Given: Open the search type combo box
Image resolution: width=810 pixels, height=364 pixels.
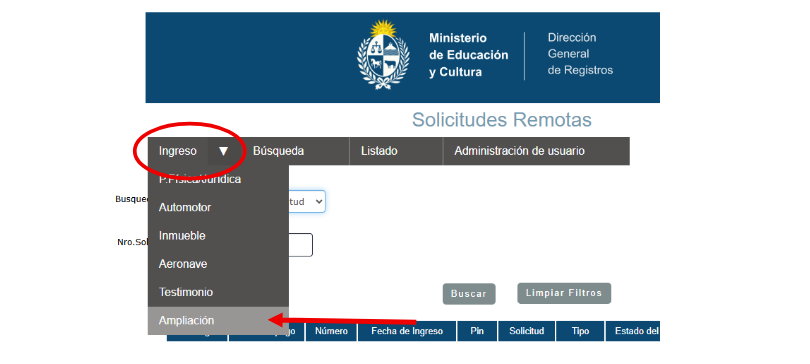Looking at the screenshot, I should coord(307,201).
